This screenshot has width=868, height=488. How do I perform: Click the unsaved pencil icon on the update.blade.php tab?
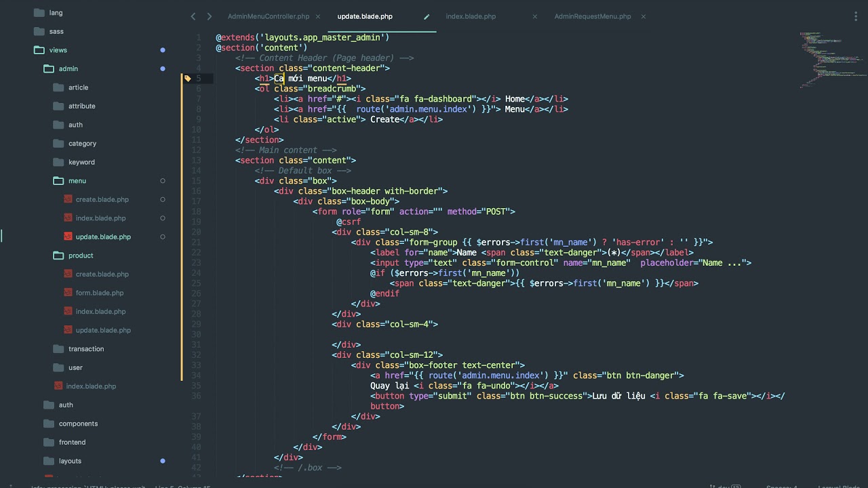point(427,16)
